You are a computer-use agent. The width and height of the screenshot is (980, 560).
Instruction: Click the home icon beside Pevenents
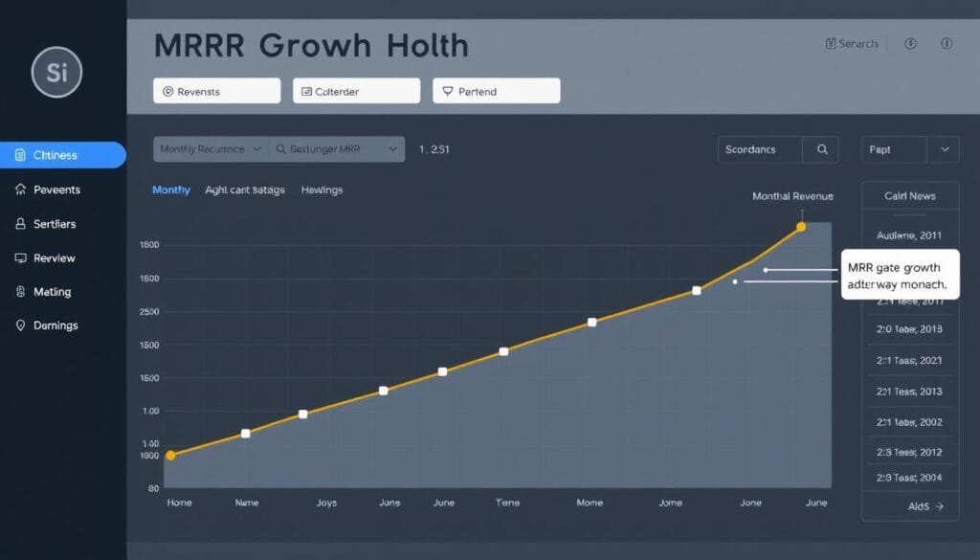coord(21,190)
